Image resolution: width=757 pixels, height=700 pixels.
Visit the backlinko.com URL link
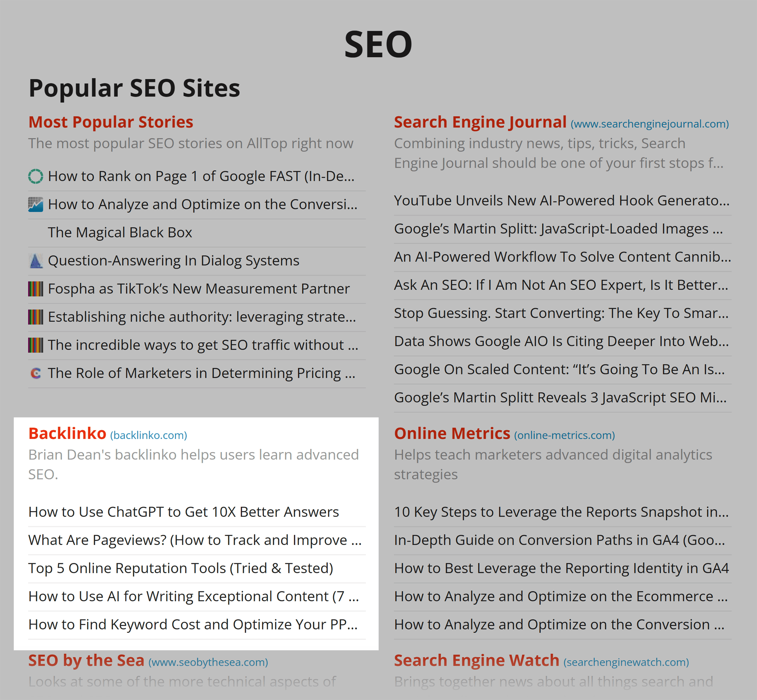click(x=148, y=435)
